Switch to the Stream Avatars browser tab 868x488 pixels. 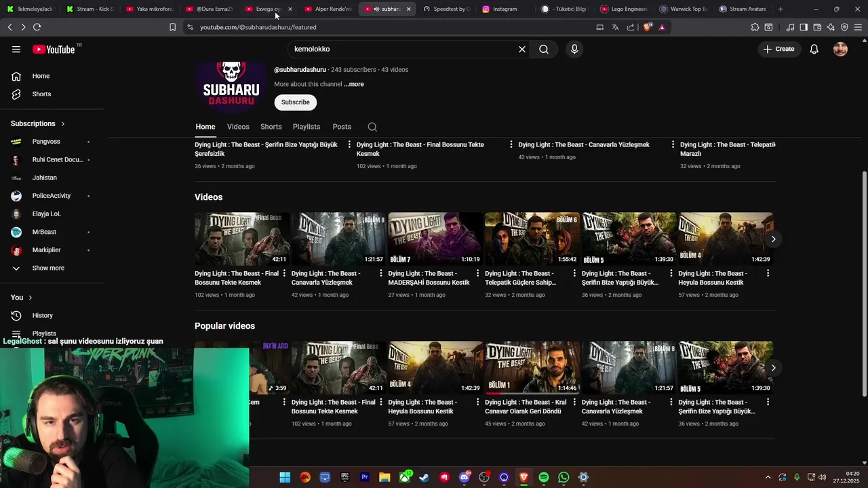pyautogui.click(x=743, y=9)
